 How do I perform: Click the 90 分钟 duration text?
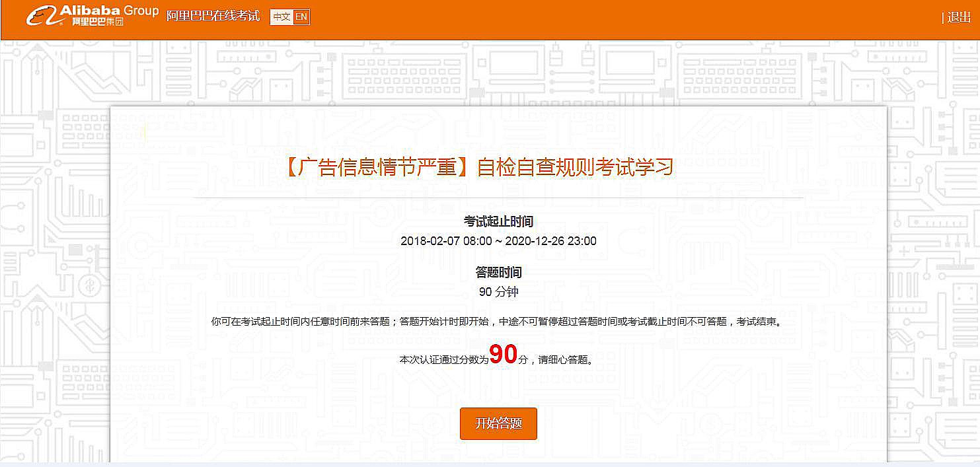tap(498, 292)
